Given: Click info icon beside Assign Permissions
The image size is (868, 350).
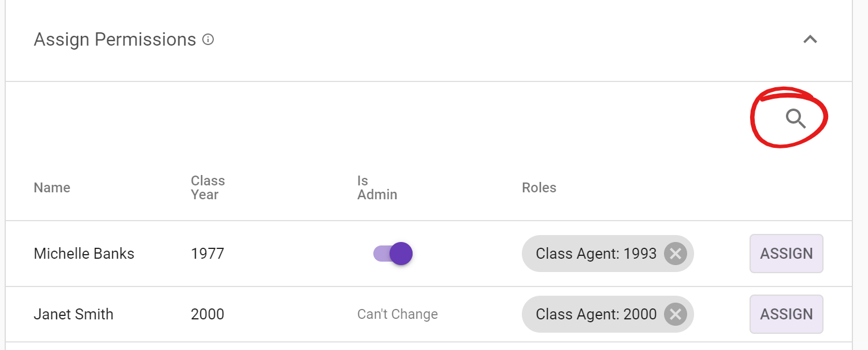Looking at the screenshot, I should click(208, 40).
